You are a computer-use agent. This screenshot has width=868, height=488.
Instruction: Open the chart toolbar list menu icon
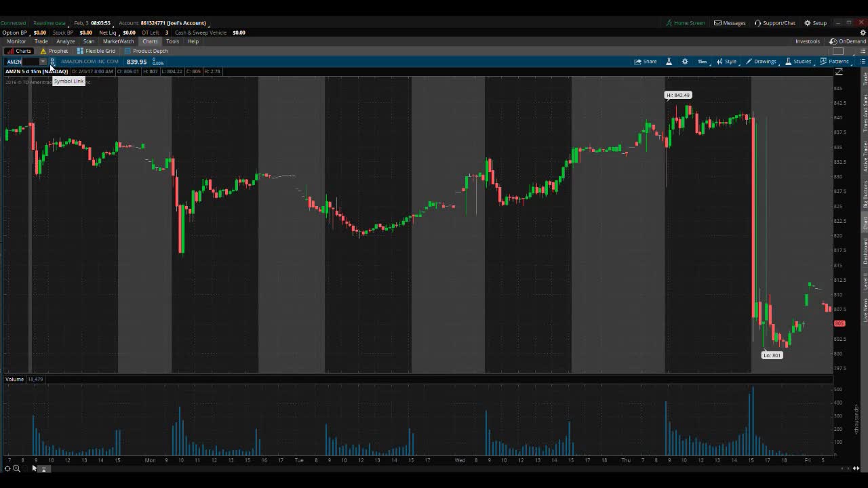[x=863, y=62]
